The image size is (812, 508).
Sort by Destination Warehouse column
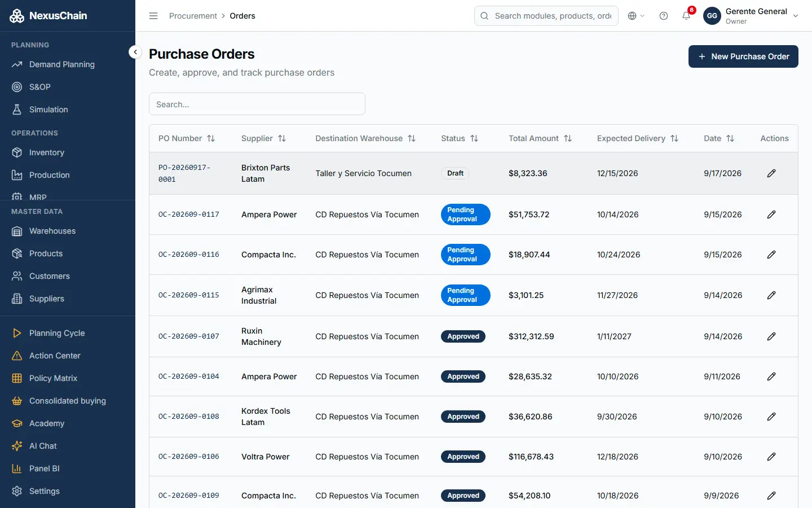pos(365,138)
